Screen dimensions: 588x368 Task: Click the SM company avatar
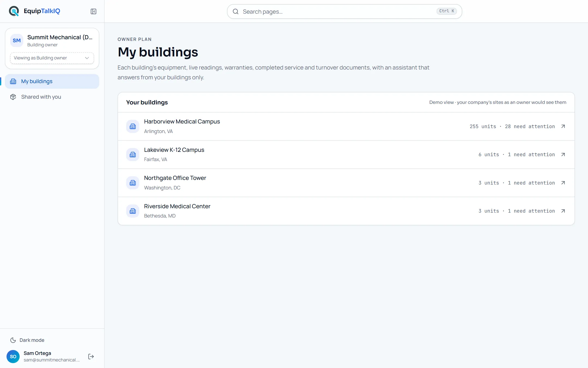(17, 41)
